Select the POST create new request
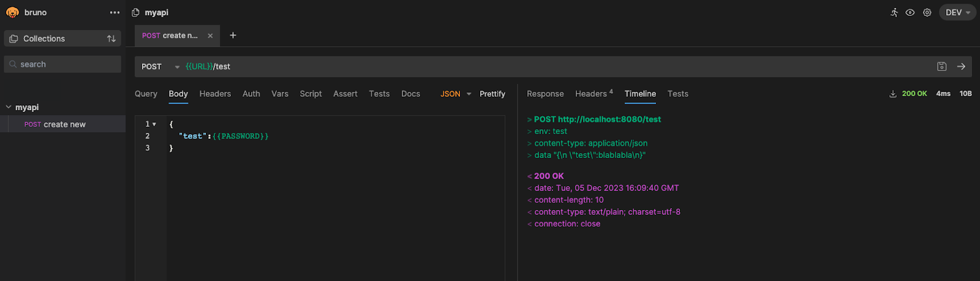 (x=62, y=124)
